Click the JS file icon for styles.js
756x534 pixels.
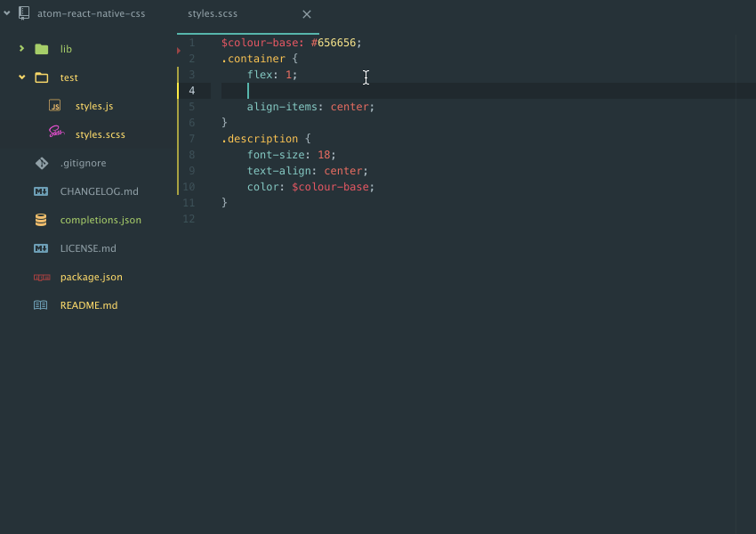click(x=55, y=106)
